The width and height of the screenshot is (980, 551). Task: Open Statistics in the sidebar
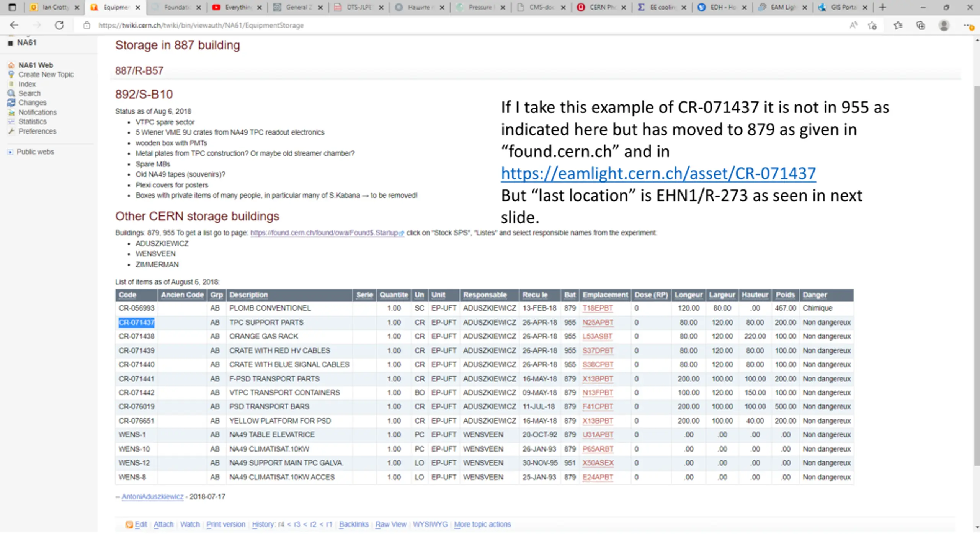tap(33, 121)
